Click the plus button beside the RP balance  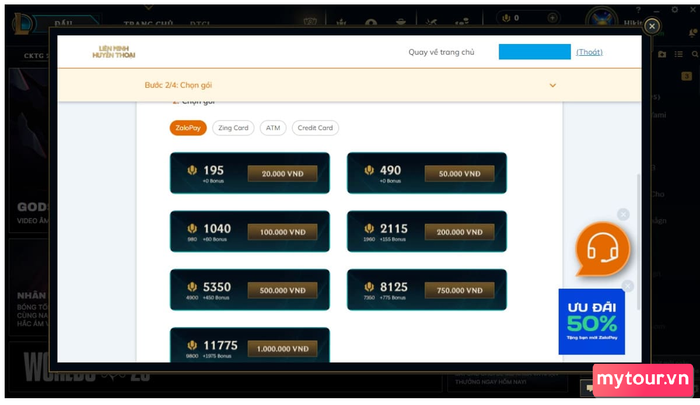(x=552, y=18)
